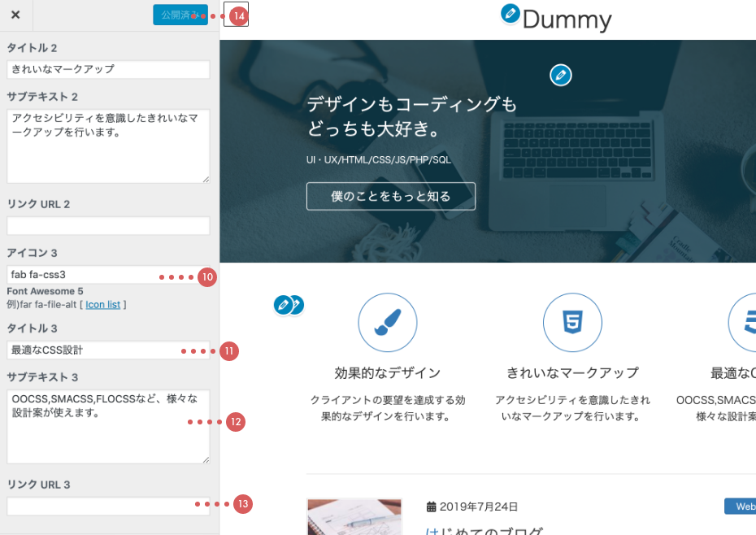Screen dimensions: 756x535
Task: Click into the サブテキスト 2 textarea
Action: tap(108, 146)
